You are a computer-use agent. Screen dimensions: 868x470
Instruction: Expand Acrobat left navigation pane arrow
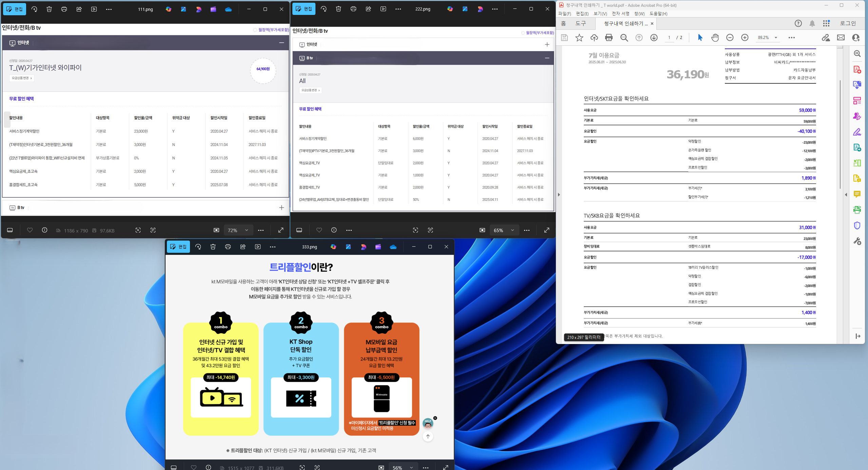pos(559,195)
